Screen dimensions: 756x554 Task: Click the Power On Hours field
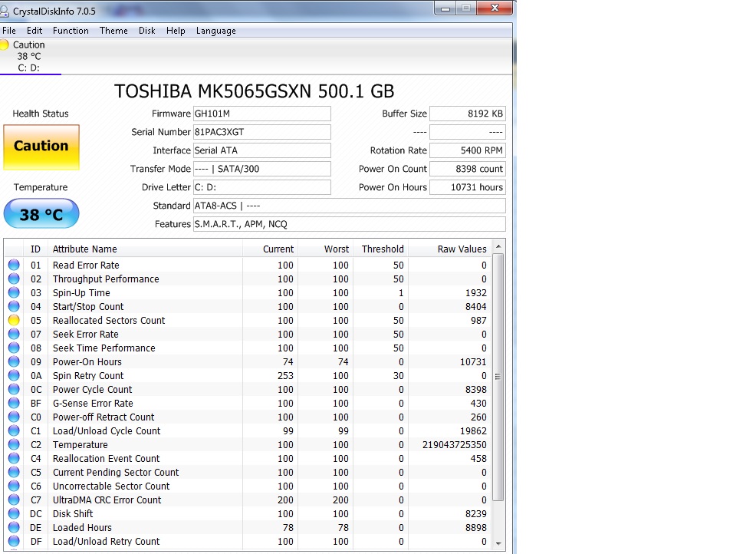(468, 187)
